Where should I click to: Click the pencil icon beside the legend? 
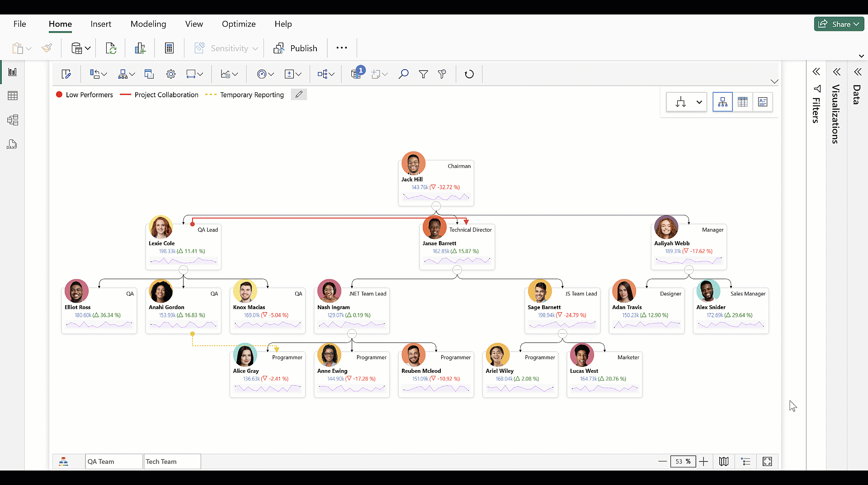pos(299,95)
